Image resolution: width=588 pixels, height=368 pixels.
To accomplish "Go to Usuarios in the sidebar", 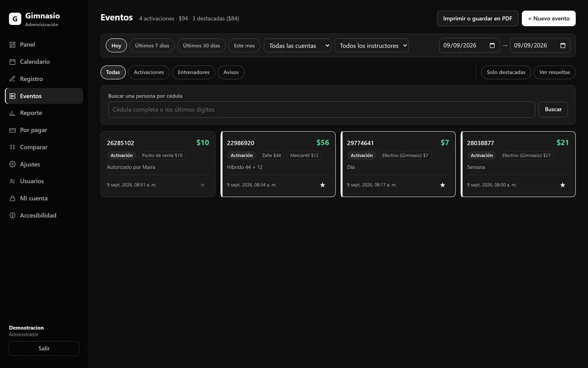I will coord(44,181).
